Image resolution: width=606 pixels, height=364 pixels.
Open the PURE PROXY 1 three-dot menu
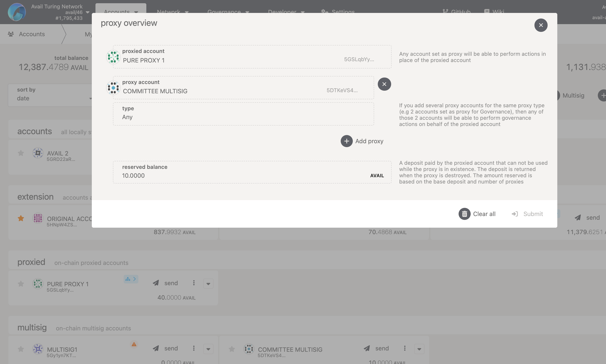(194, 283)
